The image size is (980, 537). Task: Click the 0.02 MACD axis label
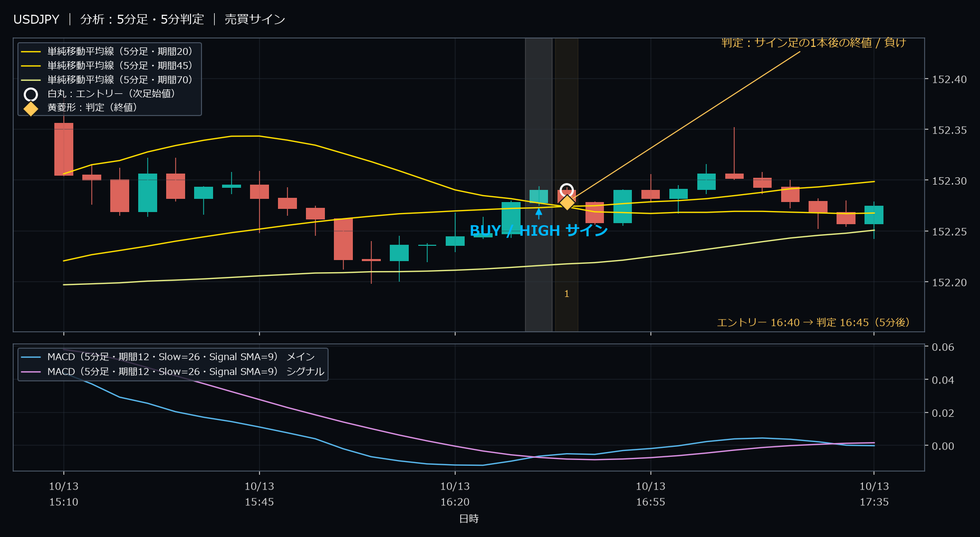point(943,413)
